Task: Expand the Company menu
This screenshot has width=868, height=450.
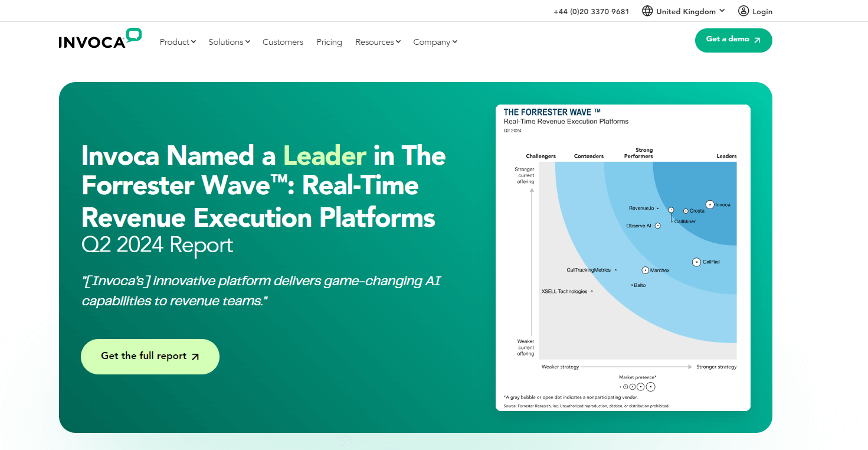Action: [435, 42]
